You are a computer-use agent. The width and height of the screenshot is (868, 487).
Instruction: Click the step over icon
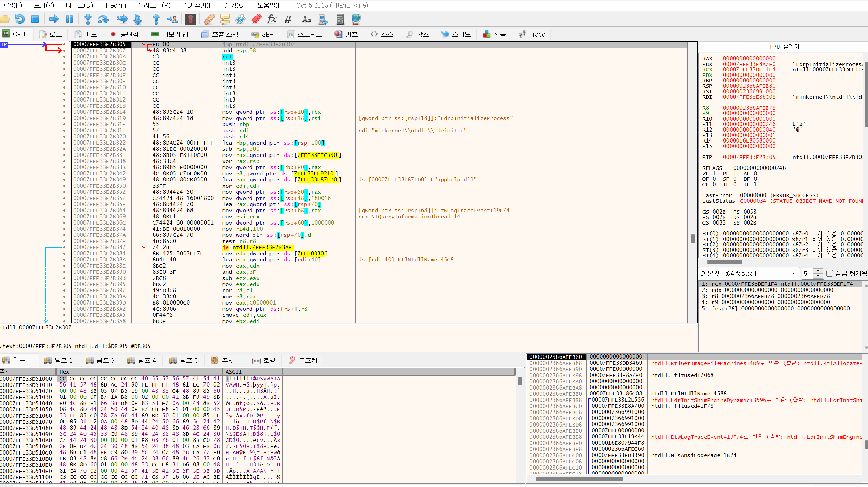[x=103, y=19]
